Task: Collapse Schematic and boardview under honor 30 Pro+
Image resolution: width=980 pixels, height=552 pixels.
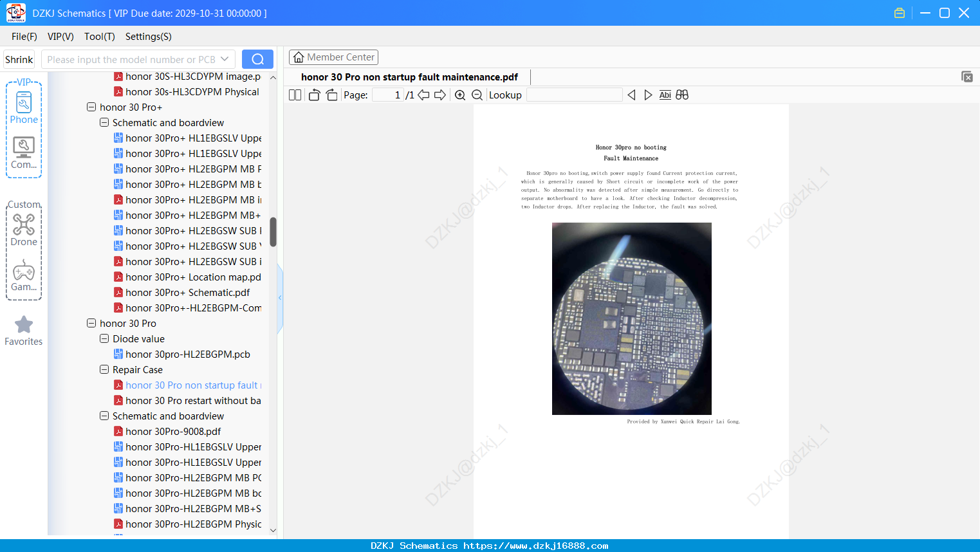Action: [104, 122]
